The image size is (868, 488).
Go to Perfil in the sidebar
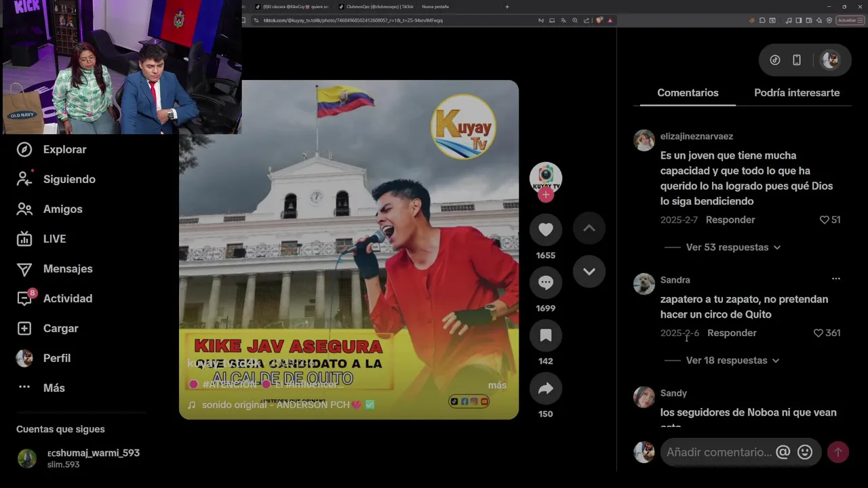pyautogui.click(x=43, y=358)
